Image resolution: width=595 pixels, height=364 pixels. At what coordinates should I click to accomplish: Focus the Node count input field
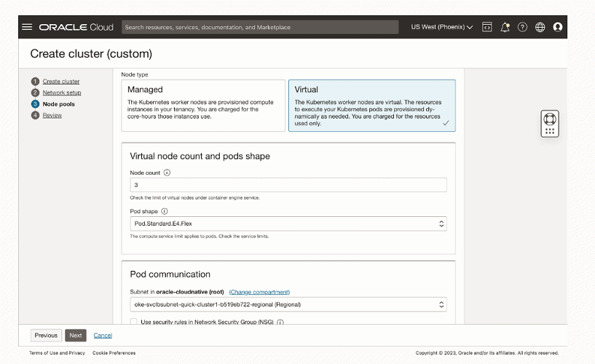[288, 185]
